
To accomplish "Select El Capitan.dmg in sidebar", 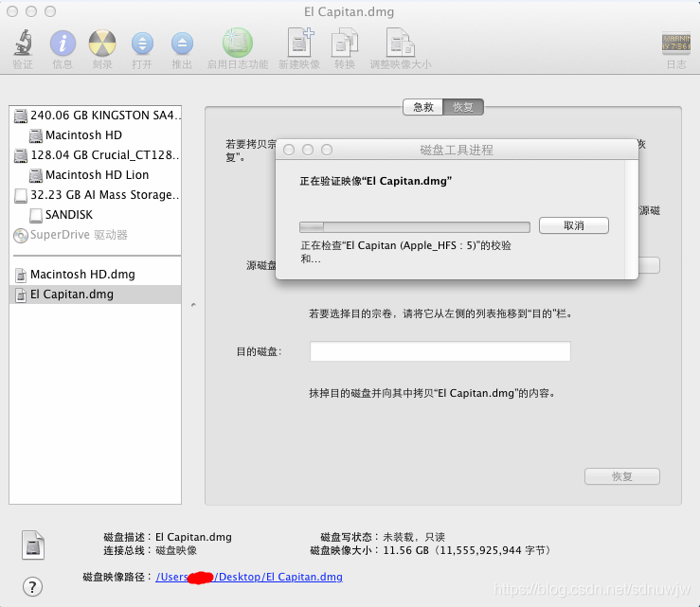I will tap(95, 295).
